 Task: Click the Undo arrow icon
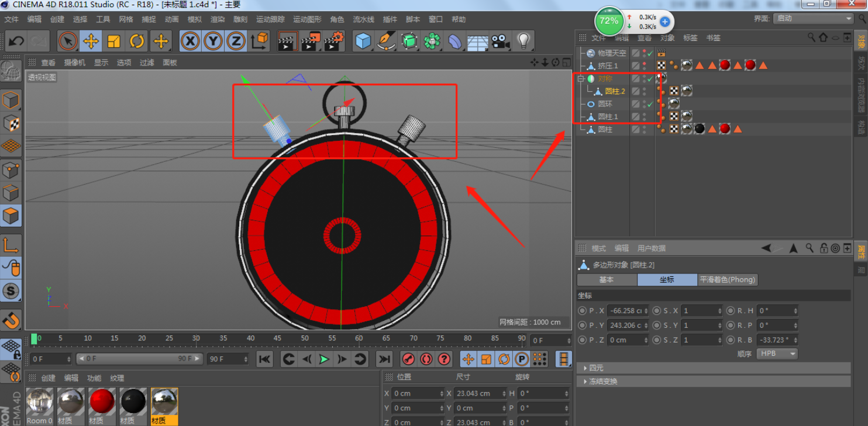(16, 41)
